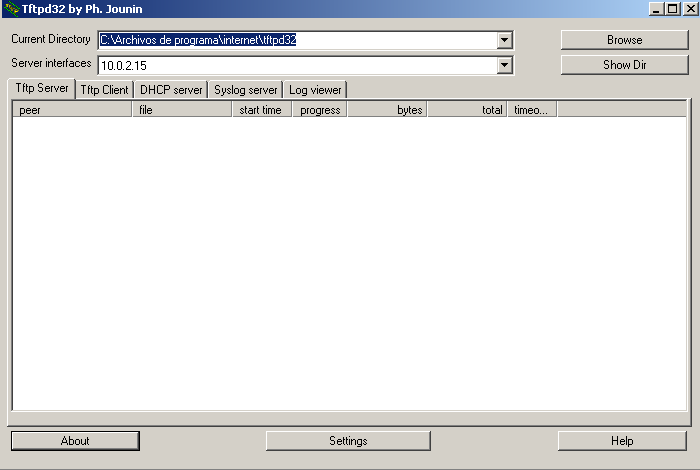Image resolution: width=700 pixels, height=470 pixels.
Task: Open the Current Directory dropdown arrow
Action: [x=505, y=40]
